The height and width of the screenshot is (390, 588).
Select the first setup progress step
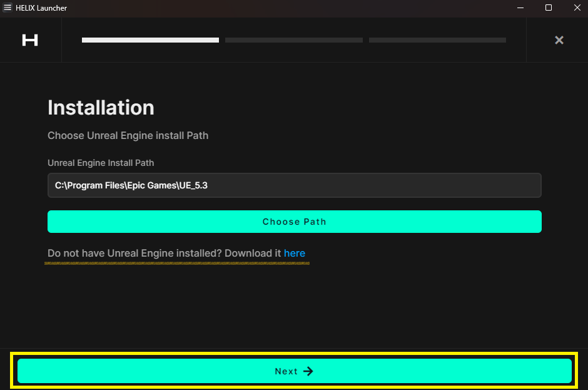(x=150, y=40)
